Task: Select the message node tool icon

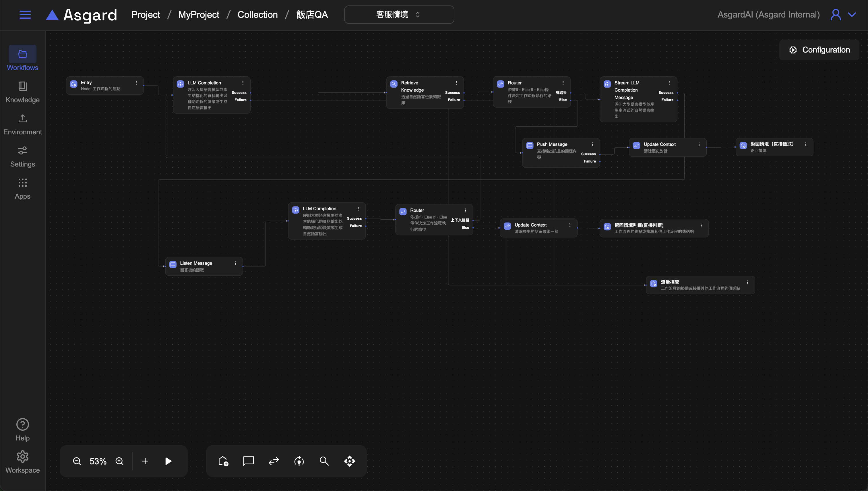Action: [x=249, y=461]
